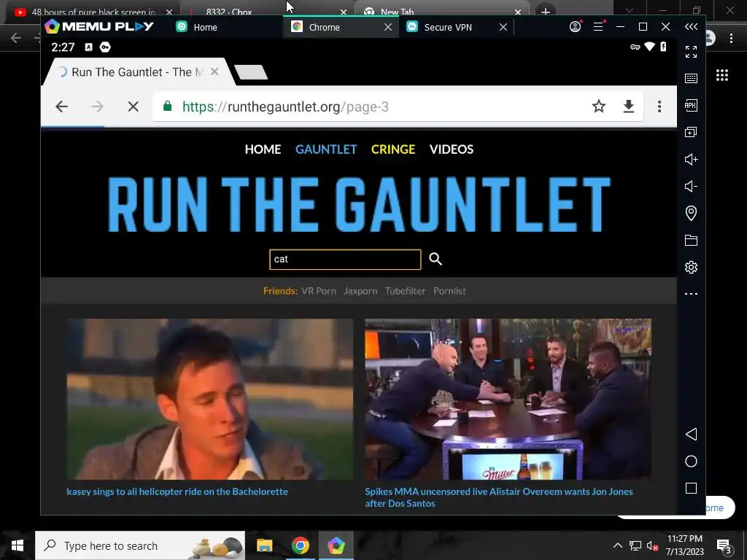Open the MMA round table video thumbnail

pyautogui.click(x=508, y=399)
